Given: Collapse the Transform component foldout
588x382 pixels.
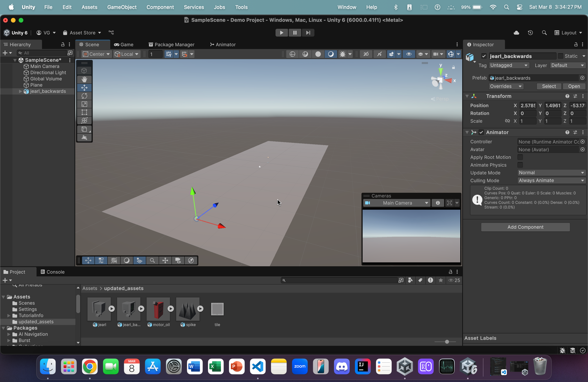Looking at the screenshot, I should pyautogui.click(x=467, y=96).
